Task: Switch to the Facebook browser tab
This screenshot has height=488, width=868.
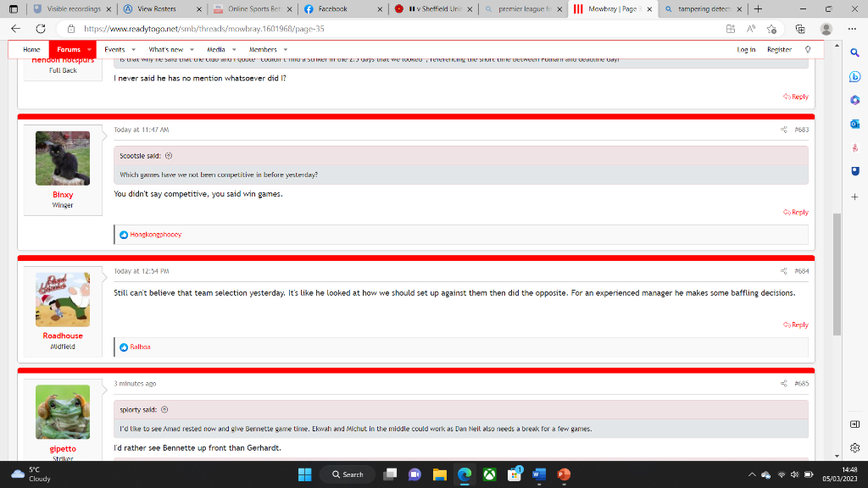Action: (342, 8)
